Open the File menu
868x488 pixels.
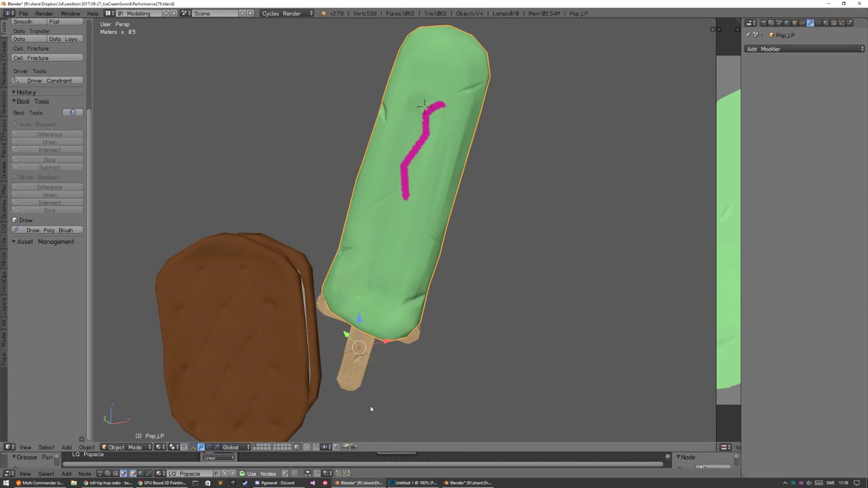click(x=23, y=14)
